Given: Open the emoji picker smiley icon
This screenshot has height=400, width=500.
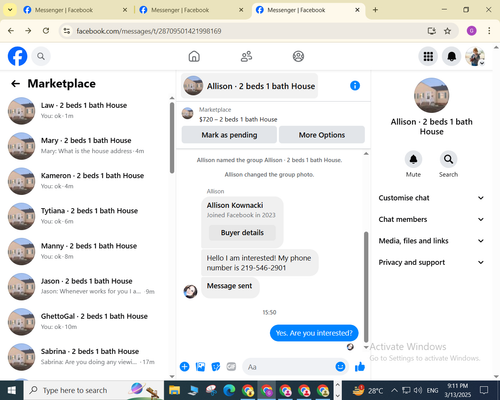Looking at the screenshot, I should [340, 367].
